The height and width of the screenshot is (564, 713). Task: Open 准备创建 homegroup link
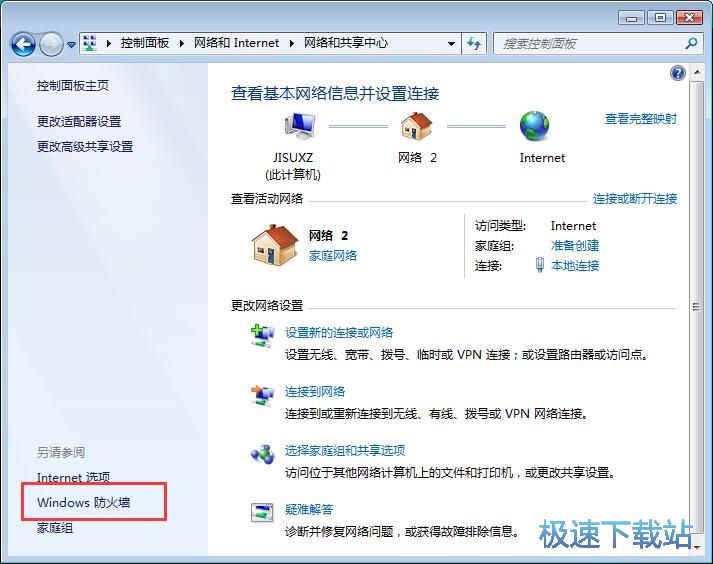click(x=575, y=246)
